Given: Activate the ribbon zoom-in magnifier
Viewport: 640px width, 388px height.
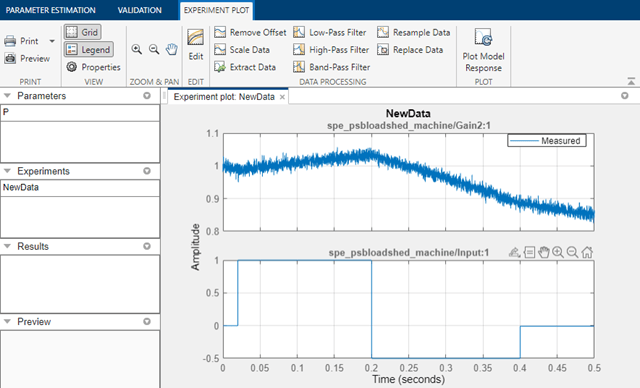Looking at the screenshot, I should coord(137,49).
